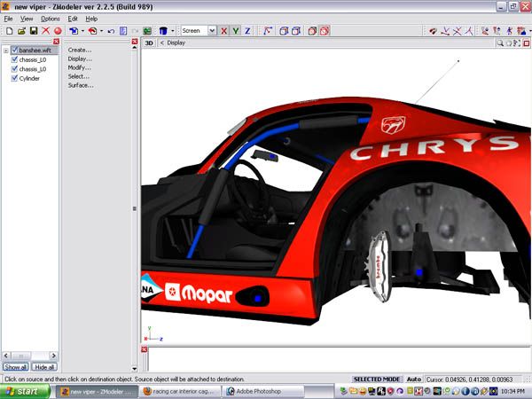The image size is (532, 399).
Task: Toggle the X axis constraint button
Action: click(x=224, y=30)
